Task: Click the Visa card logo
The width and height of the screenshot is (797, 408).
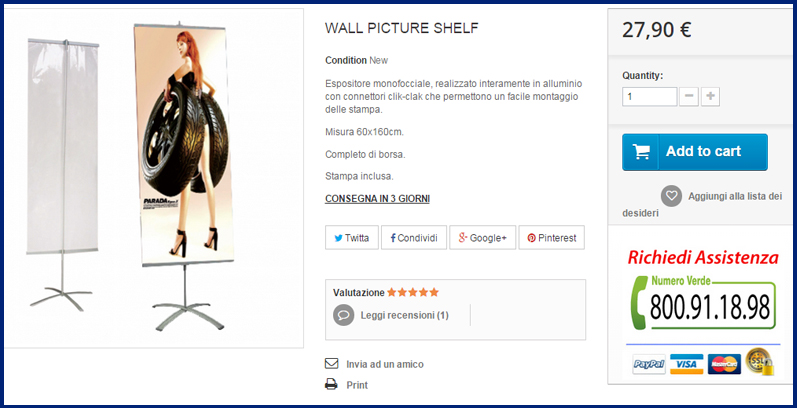Action: [686, 364]
